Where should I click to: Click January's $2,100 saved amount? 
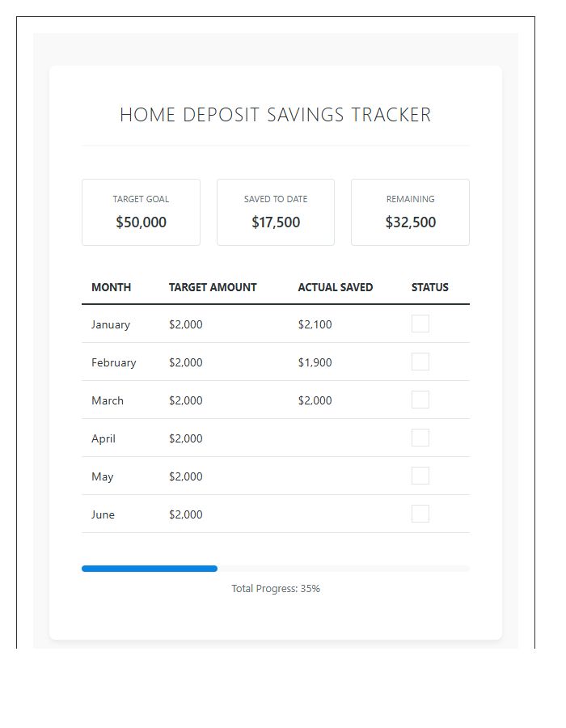(314, 324)
